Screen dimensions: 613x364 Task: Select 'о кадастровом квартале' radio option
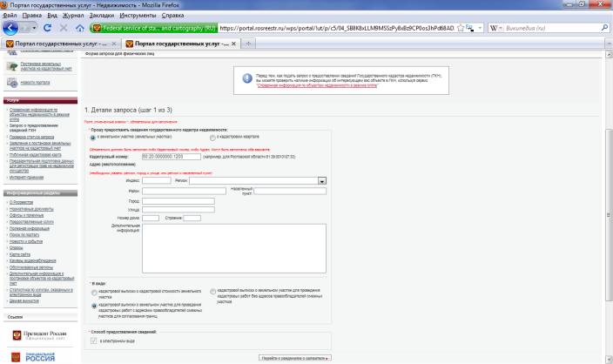point(212,138)
